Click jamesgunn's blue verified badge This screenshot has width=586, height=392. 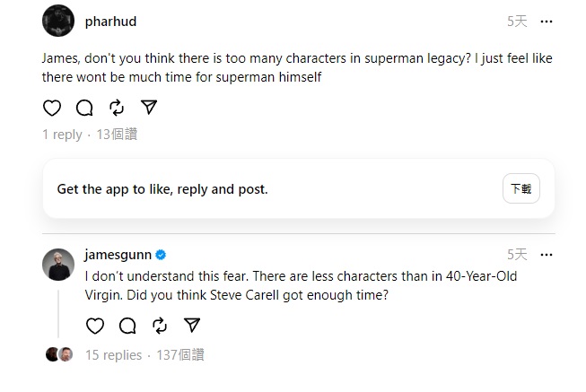click(161, 255)
